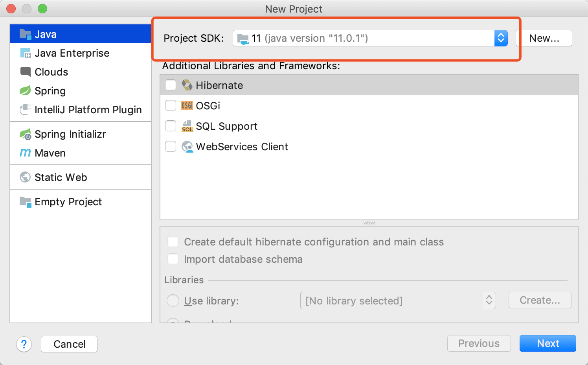Viewport: 588px width, 365px height.
Task: Open the No library selected dropdown
Action: tap(398, 300)
